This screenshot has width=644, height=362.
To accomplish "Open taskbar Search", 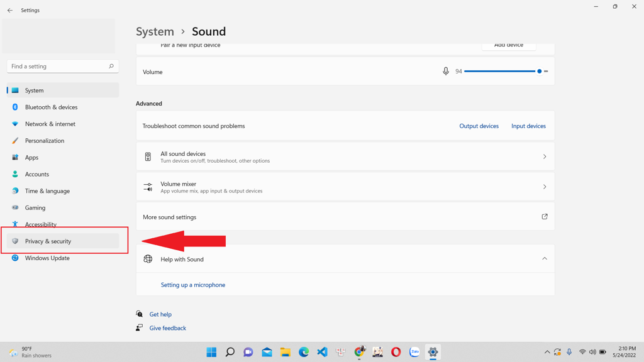I will (x=230, y=352).
